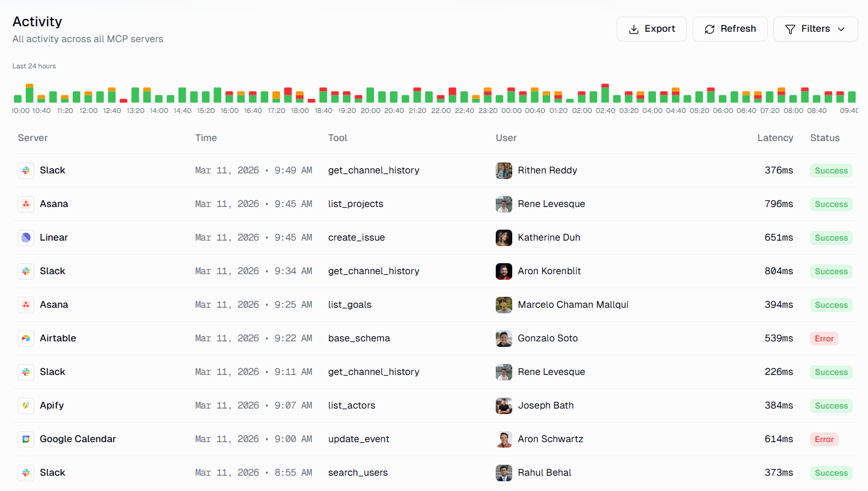Click the Error status badge on the Airtable row
Viewport: 868px width, 491px height.
pos(824,338)
